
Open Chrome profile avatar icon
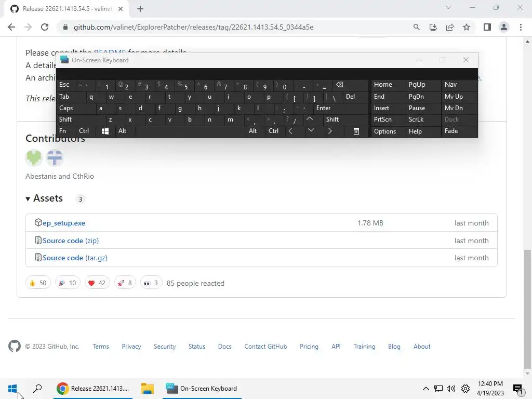[504, 27]
